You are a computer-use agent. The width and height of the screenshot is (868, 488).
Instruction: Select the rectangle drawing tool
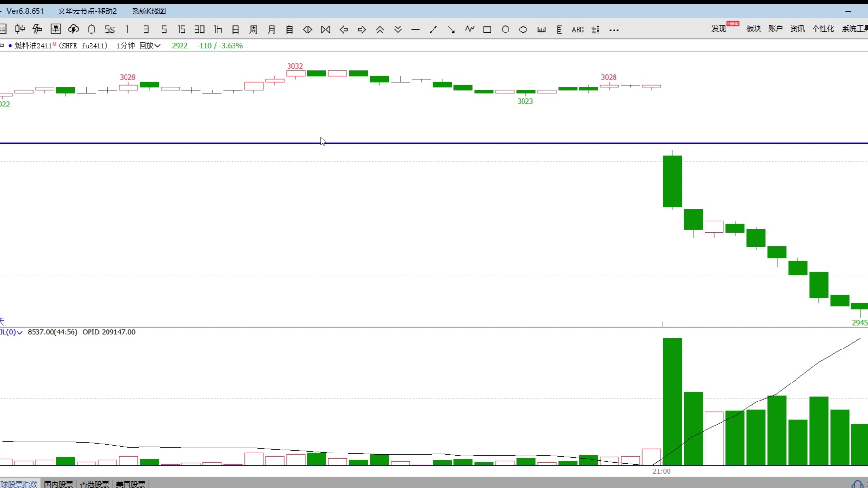click(487, 29)
